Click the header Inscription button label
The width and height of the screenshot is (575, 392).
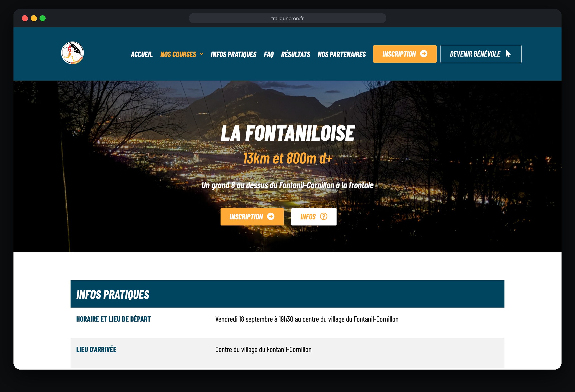coord(399,54)
